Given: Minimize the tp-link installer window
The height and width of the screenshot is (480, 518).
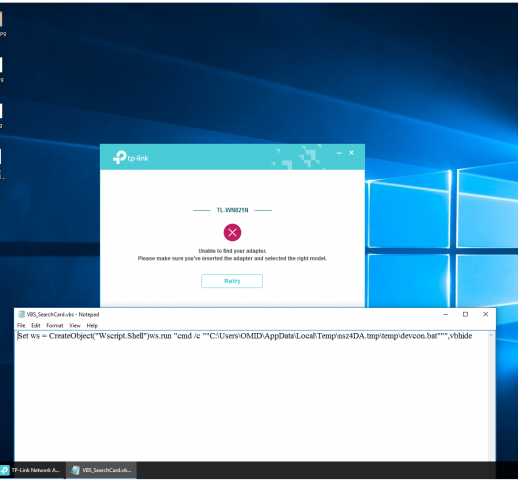Looking at the screenshot, I should [x=339, y=153].
